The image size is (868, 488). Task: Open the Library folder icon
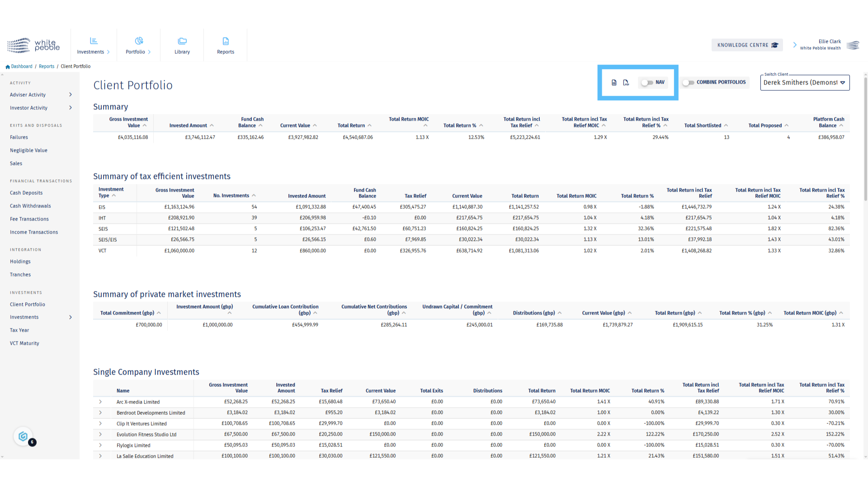pyautogui.click(x=182, y=41)
